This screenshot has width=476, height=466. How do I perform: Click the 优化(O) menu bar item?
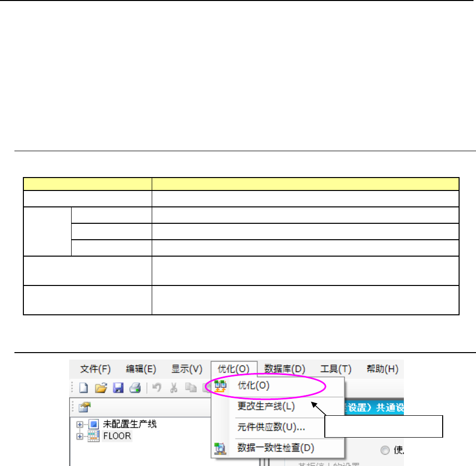pos(234,369)
